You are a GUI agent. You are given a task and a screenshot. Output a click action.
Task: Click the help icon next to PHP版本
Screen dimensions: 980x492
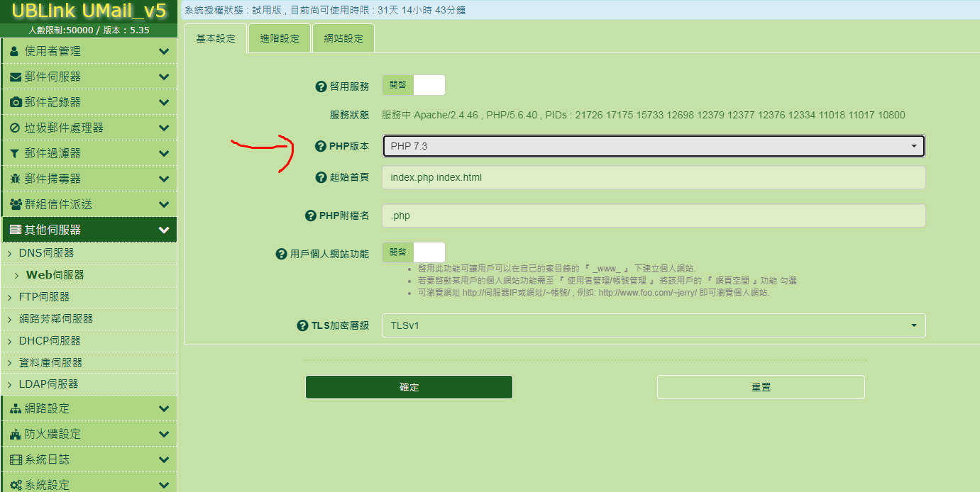321,147
